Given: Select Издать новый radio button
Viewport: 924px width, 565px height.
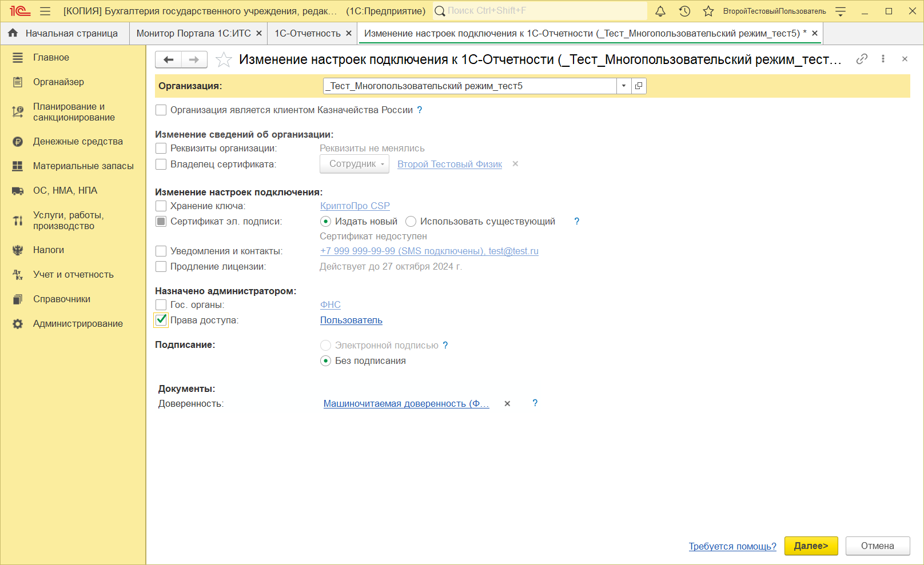Looking at the screenshot, I should [326, 221].
